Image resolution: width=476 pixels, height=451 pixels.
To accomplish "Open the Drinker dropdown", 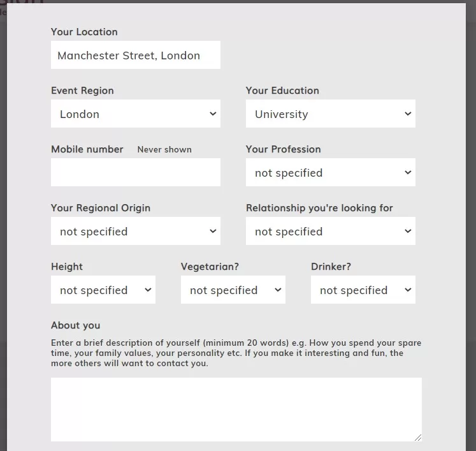I will coord(363,290).
